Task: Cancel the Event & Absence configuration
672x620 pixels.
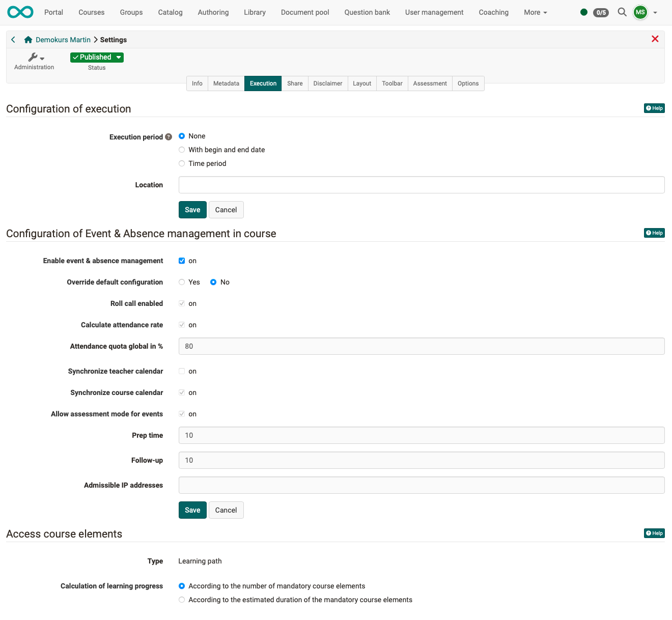Action: pos(226,510)
